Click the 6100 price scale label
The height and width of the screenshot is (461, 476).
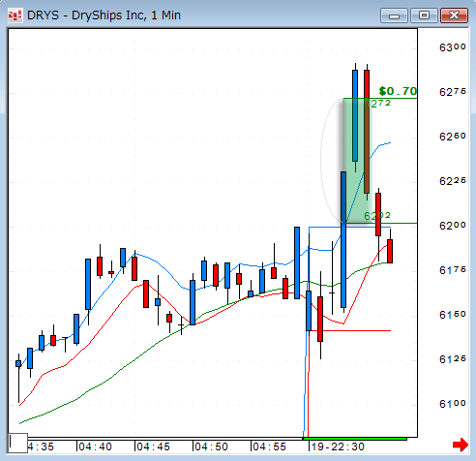(453, 404)
